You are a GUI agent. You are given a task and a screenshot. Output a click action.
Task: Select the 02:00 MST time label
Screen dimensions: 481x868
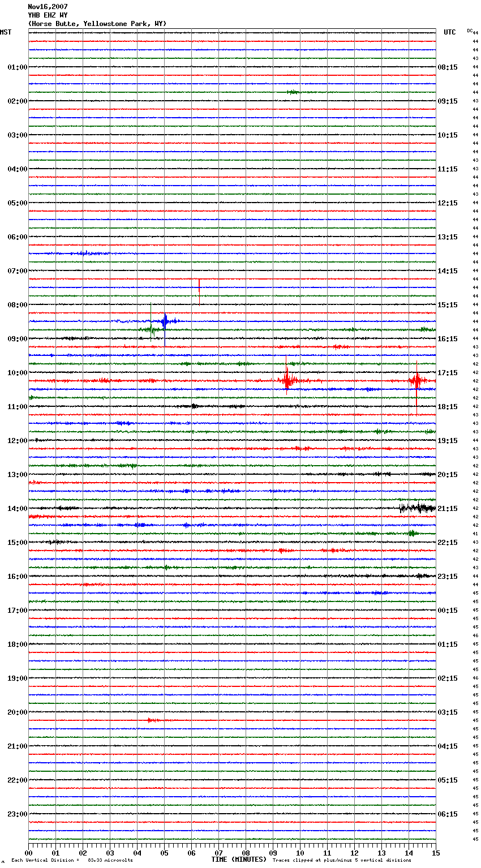click(18, 101)
